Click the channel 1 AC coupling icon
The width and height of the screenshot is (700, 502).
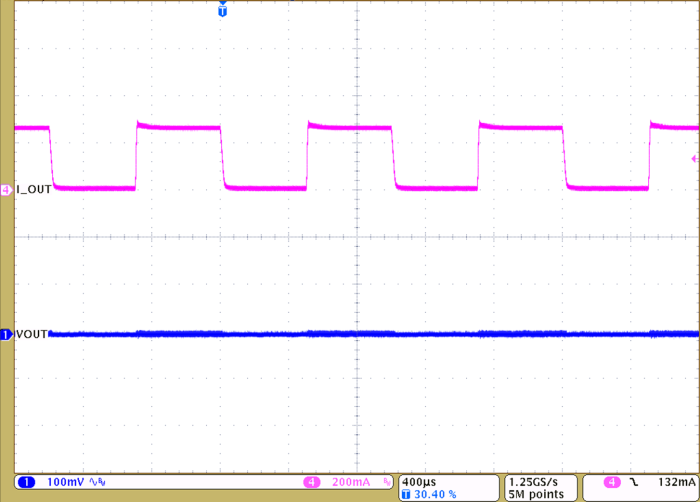pyautogui.click(x=96, y=482)
